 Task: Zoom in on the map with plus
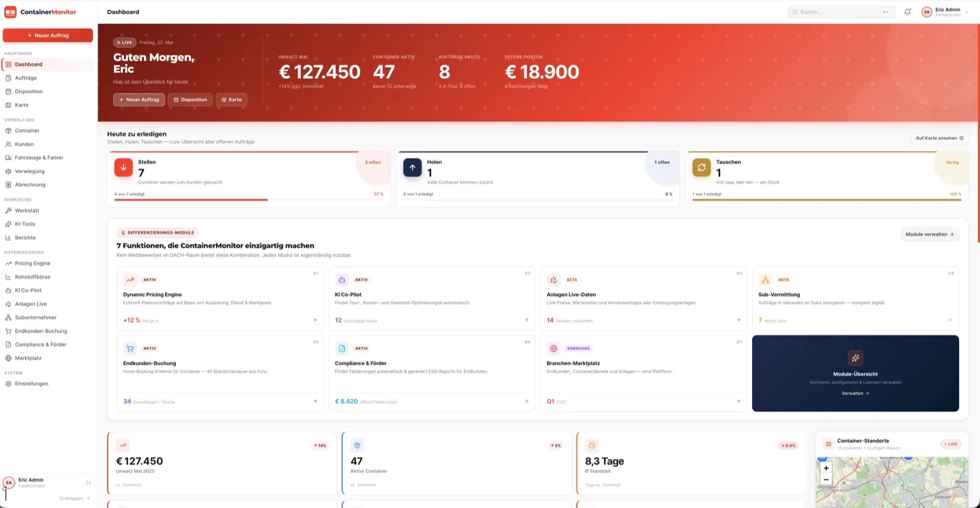826,468
